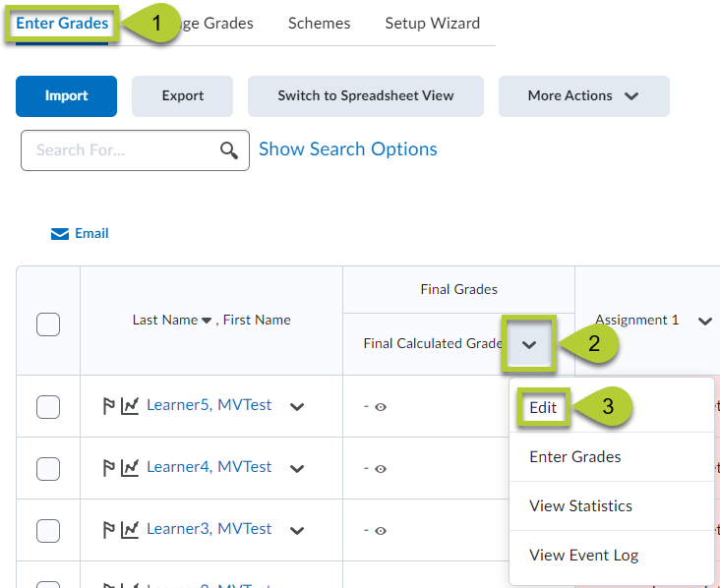The image size is (720, 588).
Task: Open Learner4, MVTest student link
Action: coord(209,467)
